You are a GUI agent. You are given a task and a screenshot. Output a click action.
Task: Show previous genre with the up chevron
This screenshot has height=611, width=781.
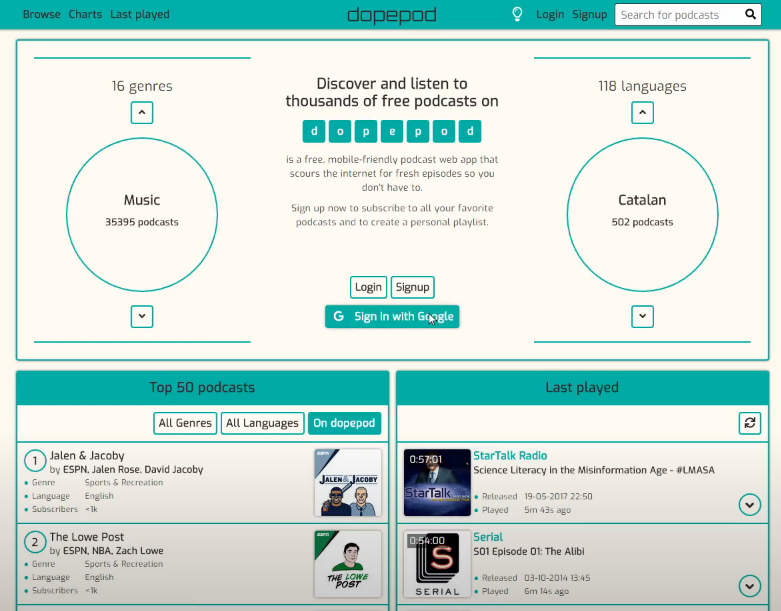(x=142, y=113)
